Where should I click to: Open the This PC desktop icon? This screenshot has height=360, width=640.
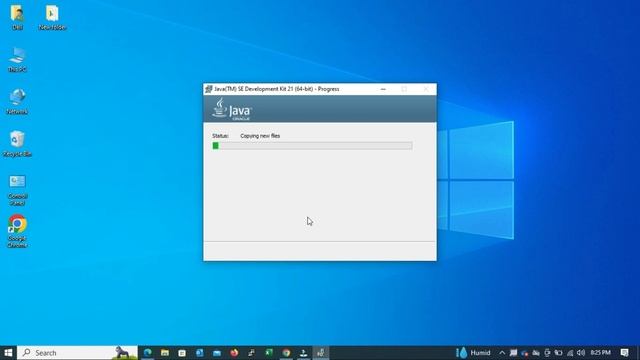pos(17,60)
